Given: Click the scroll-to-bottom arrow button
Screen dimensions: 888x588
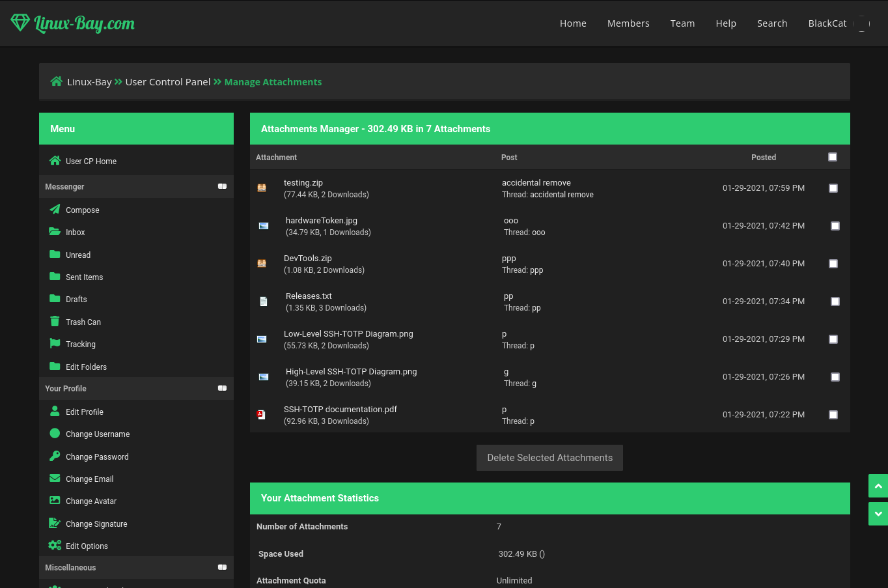Looking at the screenshot, I should click(878, 514).
